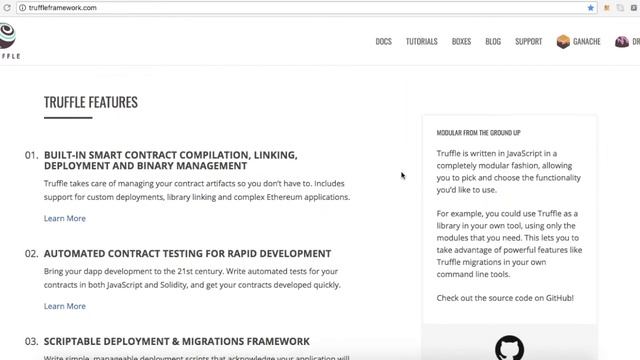
Task: Click Learn More under smart contract compilation
Action: 65,218
